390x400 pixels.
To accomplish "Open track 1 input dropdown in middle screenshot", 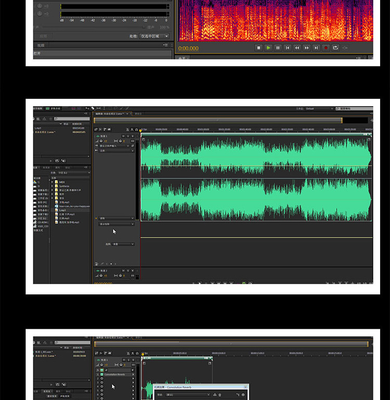I will point(114,146).
